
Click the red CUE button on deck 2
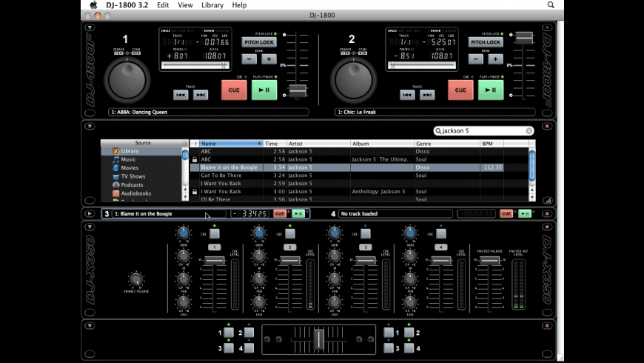click(460, 90)
